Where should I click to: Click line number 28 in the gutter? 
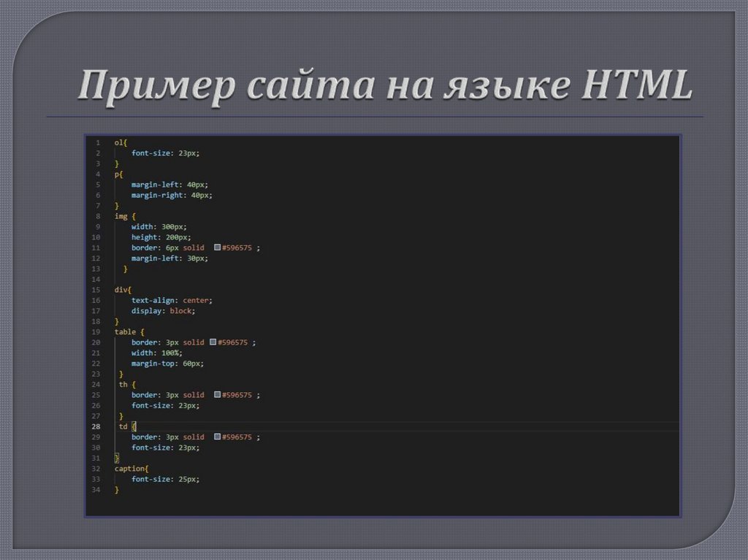(96, 426)
